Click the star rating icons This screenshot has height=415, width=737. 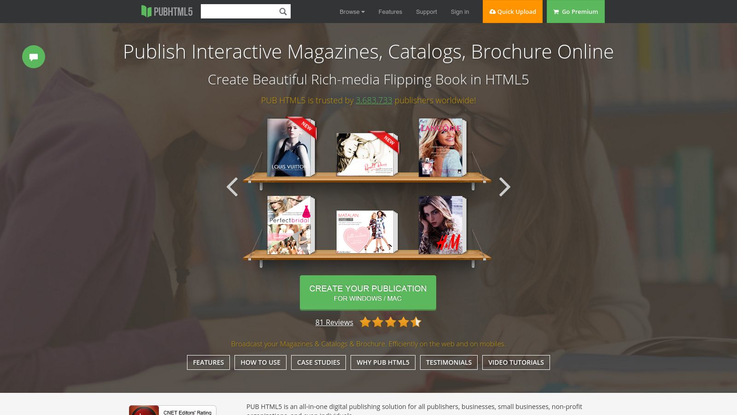(390, 322)
